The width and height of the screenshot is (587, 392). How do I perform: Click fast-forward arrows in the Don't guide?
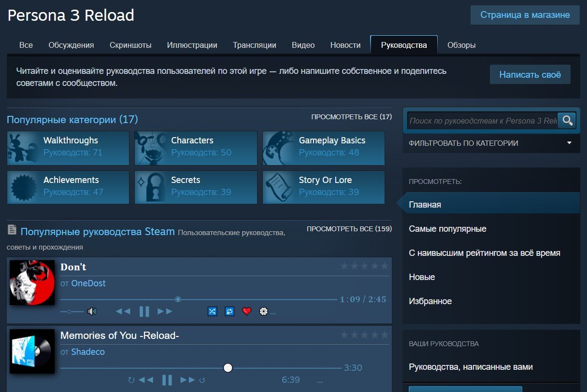(x=165, y=311)
